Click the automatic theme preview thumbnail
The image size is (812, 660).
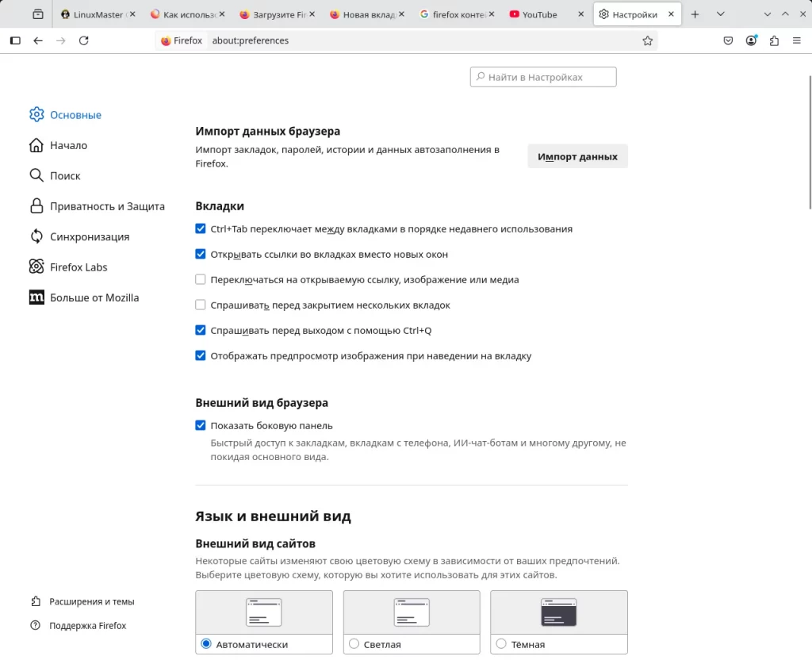point(263,612)
